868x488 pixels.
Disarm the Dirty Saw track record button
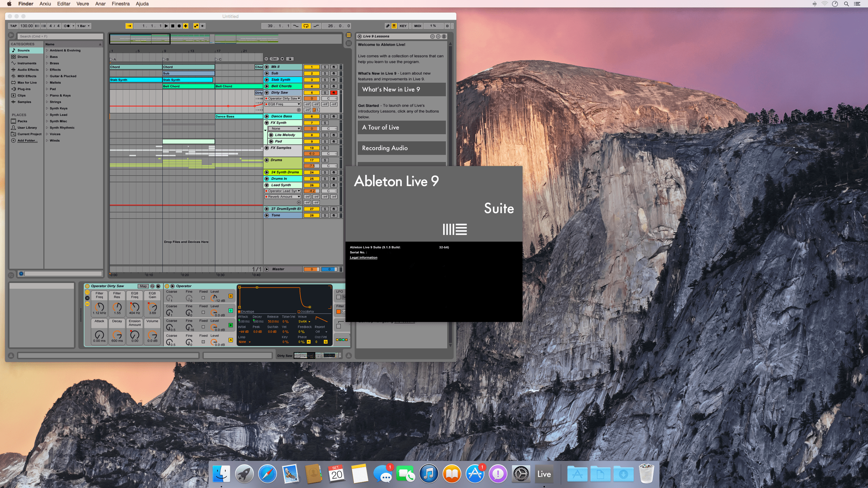pyautogui.click(x=334, y=93)
